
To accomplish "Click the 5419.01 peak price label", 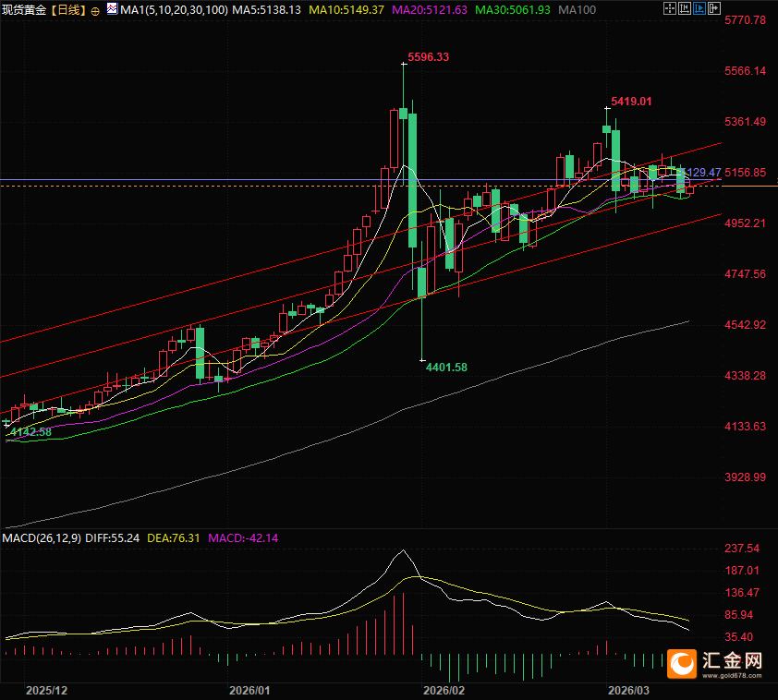I will pos(631,102).
